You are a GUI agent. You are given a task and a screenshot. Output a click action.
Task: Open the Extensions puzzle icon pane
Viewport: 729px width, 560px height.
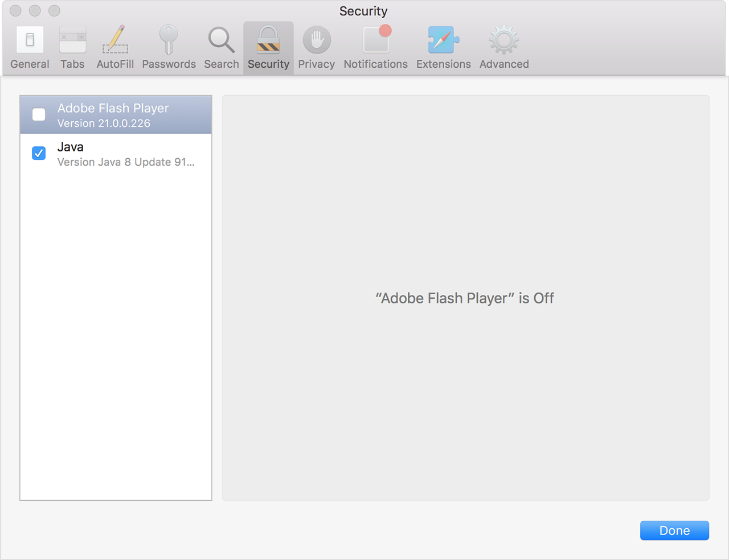click(443, 48)
